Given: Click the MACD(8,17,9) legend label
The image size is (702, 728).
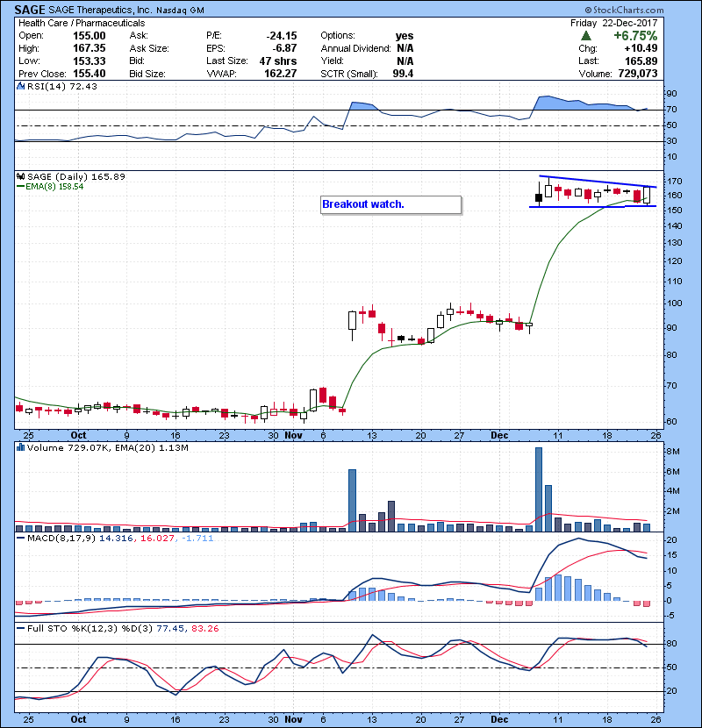Looking at the screenshot, I should 61,539.
